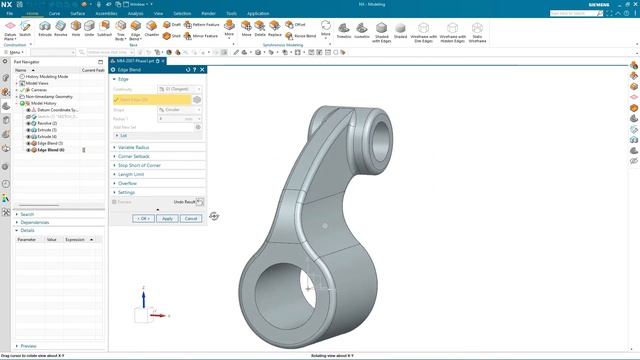
Task: Select Replace Face synchronous tool
Action: pyautogui.click(x=275, y=29)
